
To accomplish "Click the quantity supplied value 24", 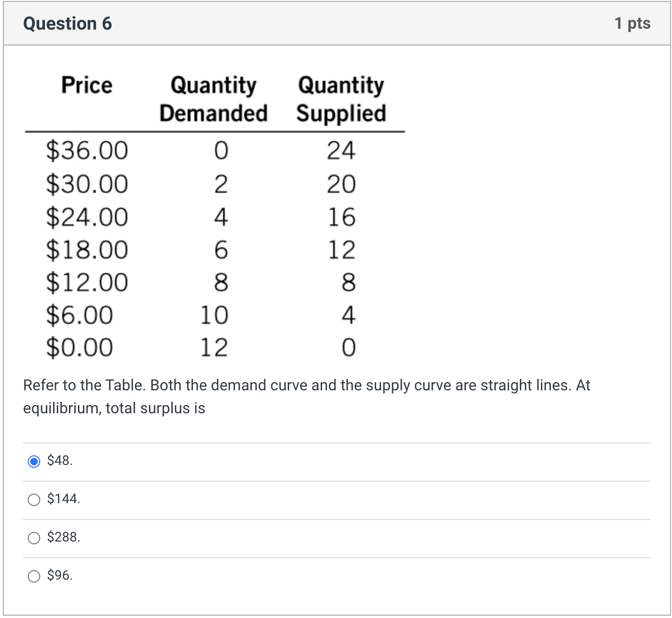I will tap(341, 151).
